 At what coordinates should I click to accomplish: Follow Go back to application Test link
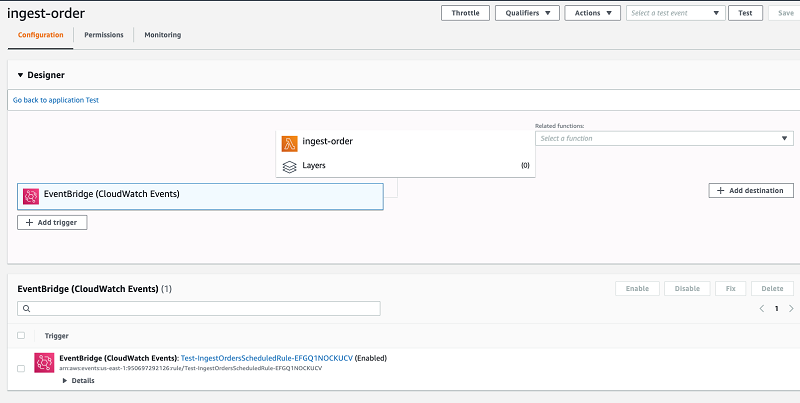(56, 100)
